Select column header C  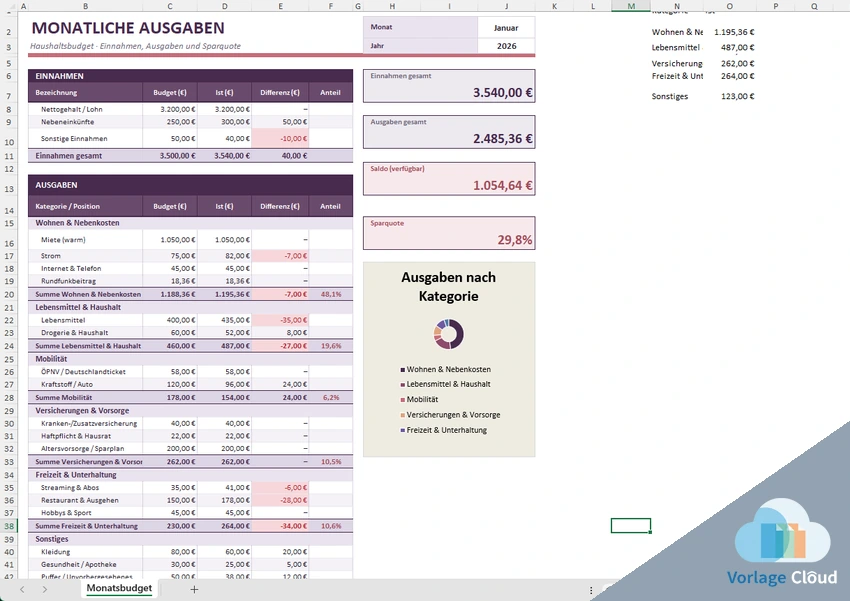pos(170,6)
